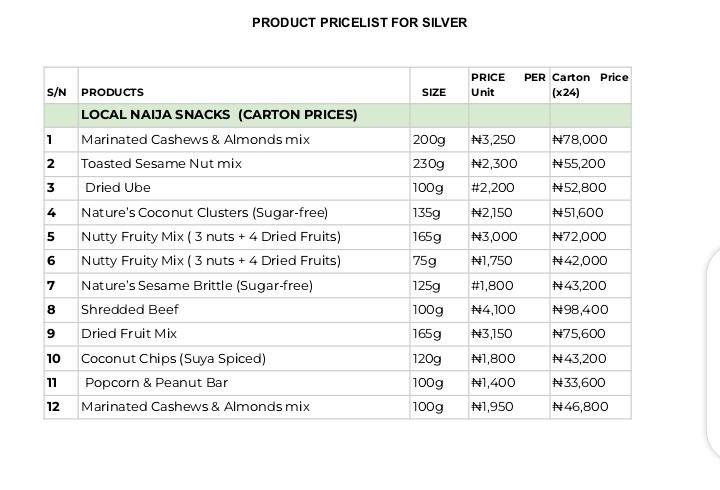Click the Dried Fruit Mix entry
This screenshot has height=490, width=720.
(129, 334)
